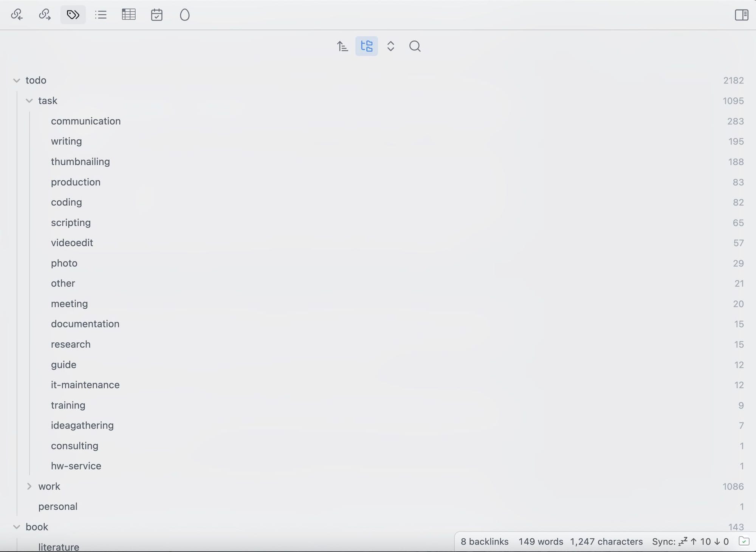Select the work tag label
756x552 pixels.
point(49,486)
